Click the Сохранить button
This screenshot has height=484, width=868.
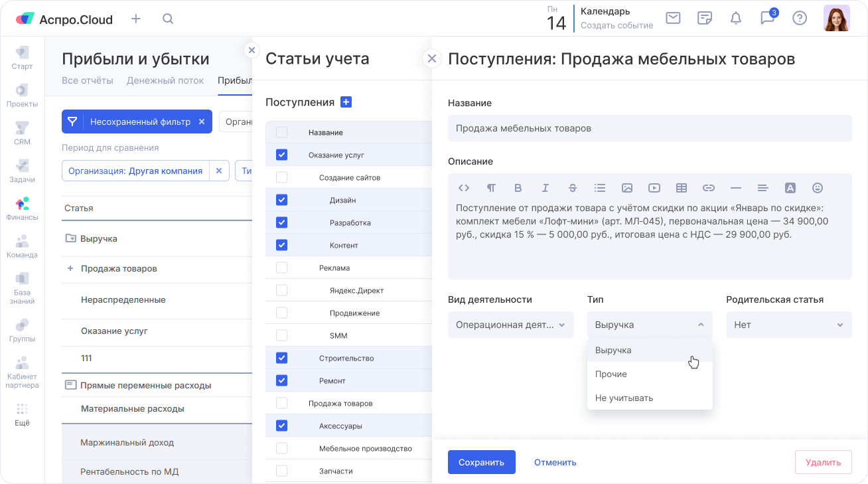click(x=481, y=462)
